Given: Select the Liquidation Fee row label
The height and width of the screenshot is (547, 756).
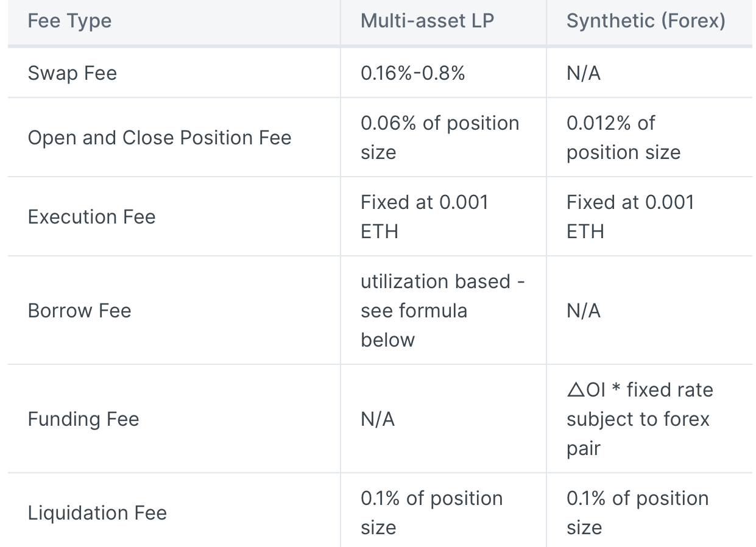Looking at the screenshot, I should [x=97, y=513].
